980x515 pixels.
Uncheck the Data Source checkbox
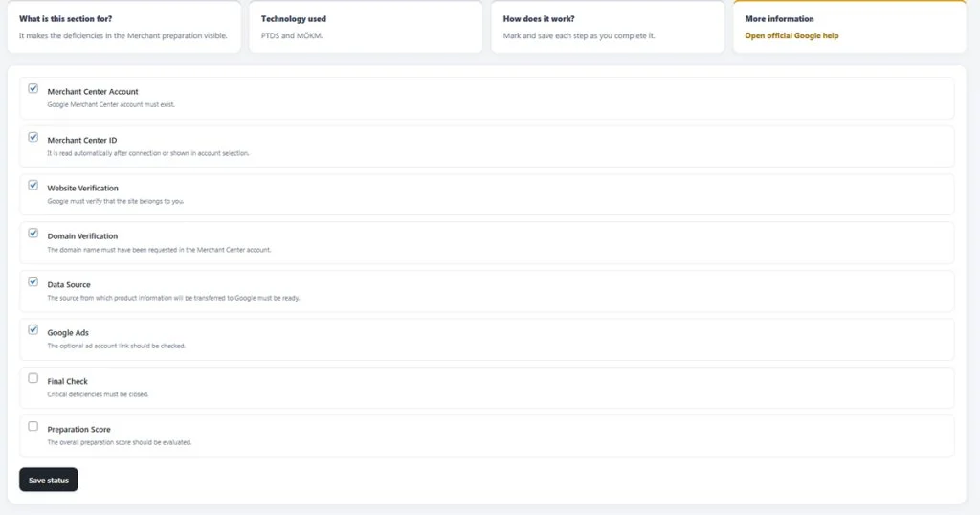click(33, 281)
